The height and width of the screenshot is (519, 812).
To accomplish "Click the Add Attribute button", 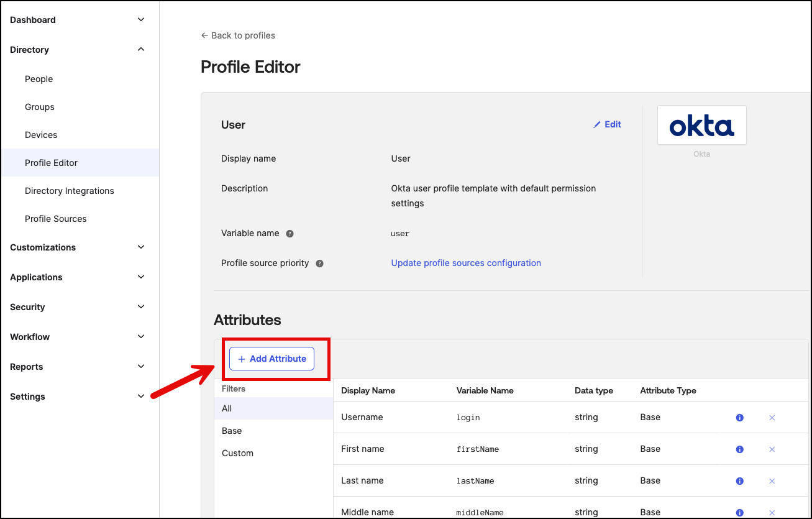I will tap(272, 359).
